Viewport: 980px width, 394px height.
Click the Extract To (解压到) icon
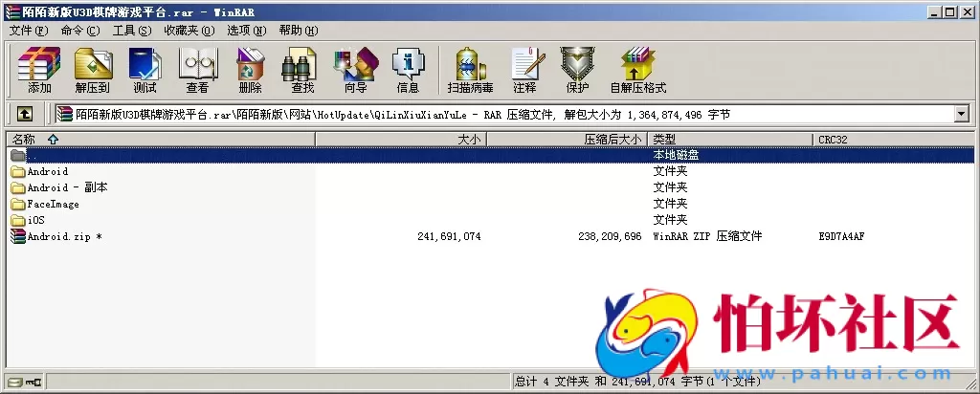[x=92, y=70]
